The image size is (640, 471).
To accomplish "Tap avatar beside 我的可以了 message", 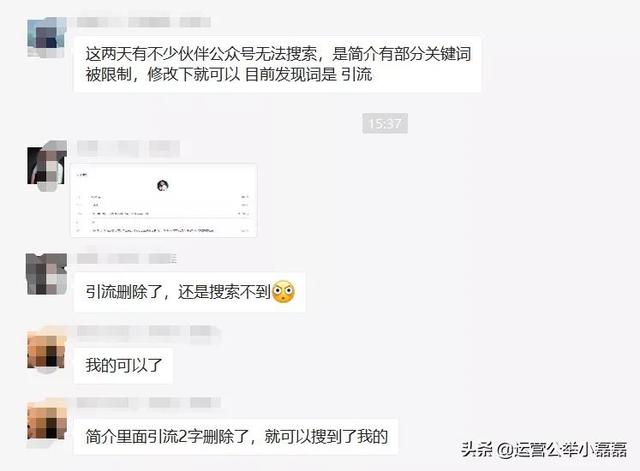I will tap(47, 350).
